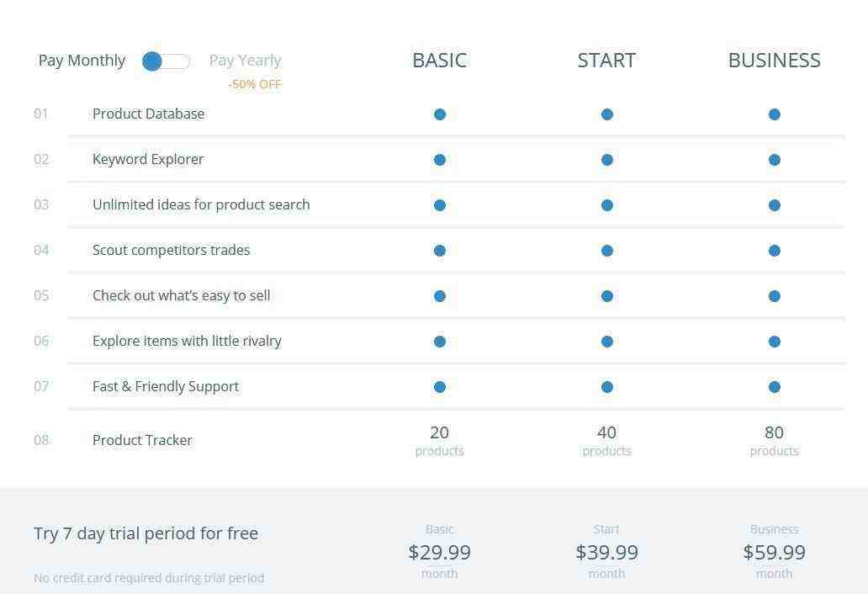Screen dimensions: 868x594
Task: Click Product Database dot under BASIC
Action: point(440,114)
